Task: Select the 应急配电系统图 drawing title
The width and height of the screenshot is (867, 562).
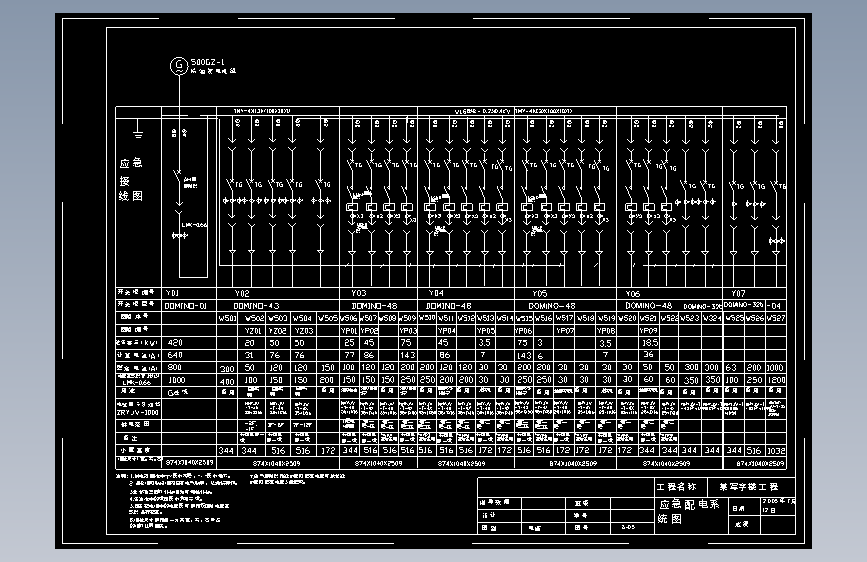Action: [689, 511]
